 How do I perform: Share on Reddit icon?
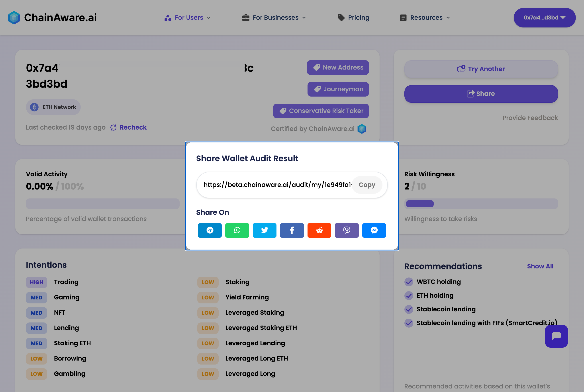[x=319, y=230]
